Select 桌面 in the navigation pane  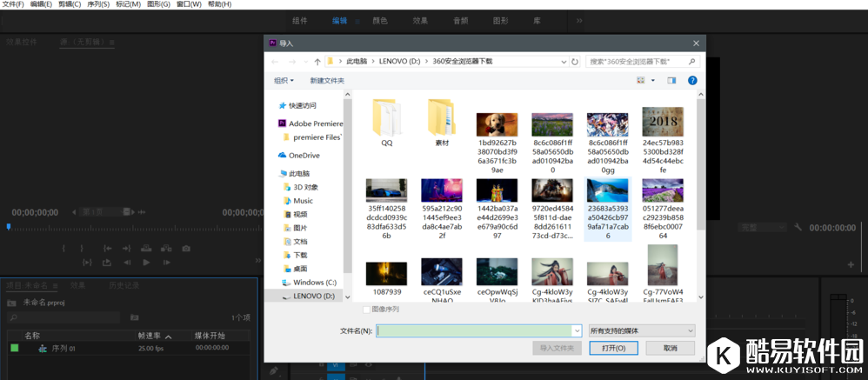click(295, 269)
